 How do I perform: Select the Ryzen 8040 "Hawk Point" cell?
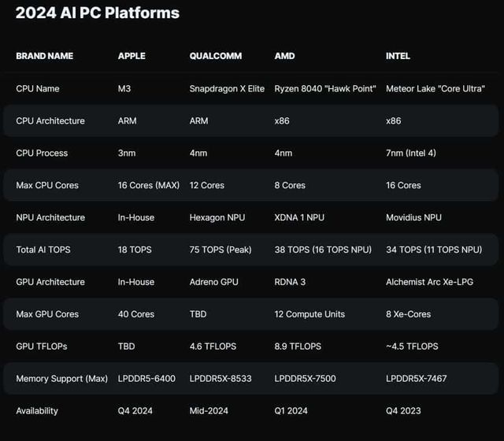coord(324,89)
